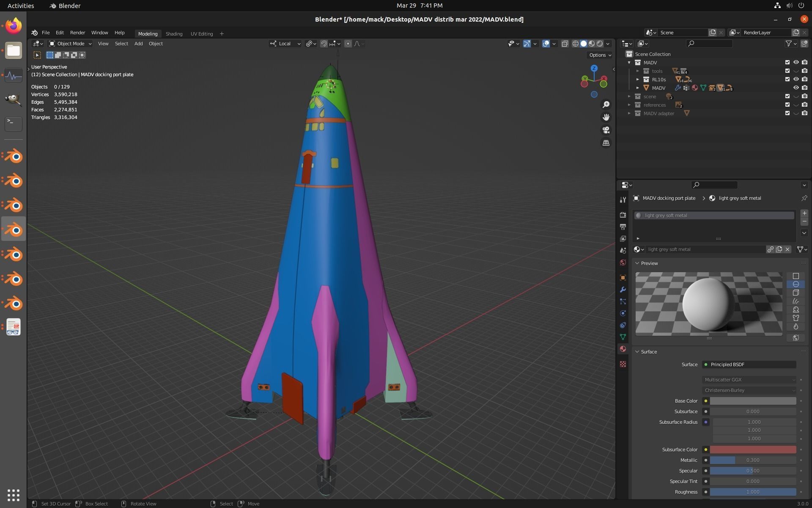Open the View Layer properties tab
This screenshot has width=812, height=508.
pos(623,239)
